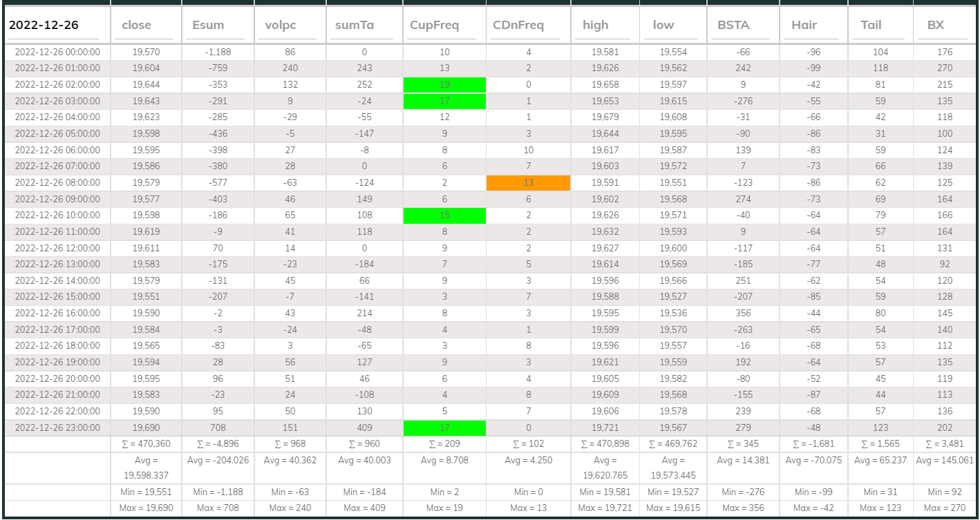Click the sumTa column header
This screenshot has height=520, width=980.
(x=355, y=26)
